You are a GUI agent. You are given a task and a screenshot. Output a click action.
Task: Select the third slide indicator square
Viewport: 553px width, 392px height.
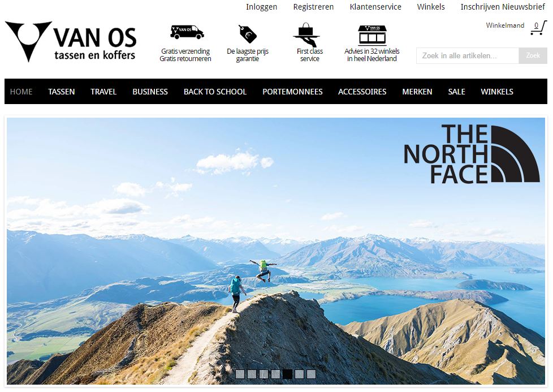(x=264, y=374)
